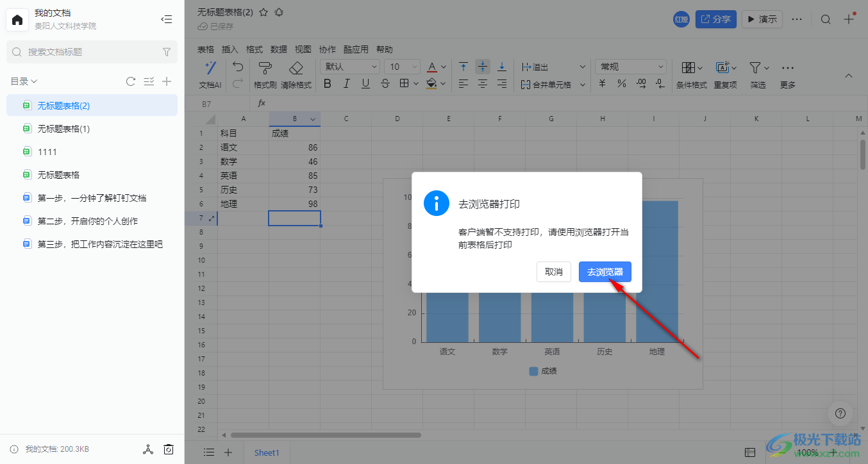868x464 pixels.
Task: Apply currency ¥ format
Action: click(603, 83)
